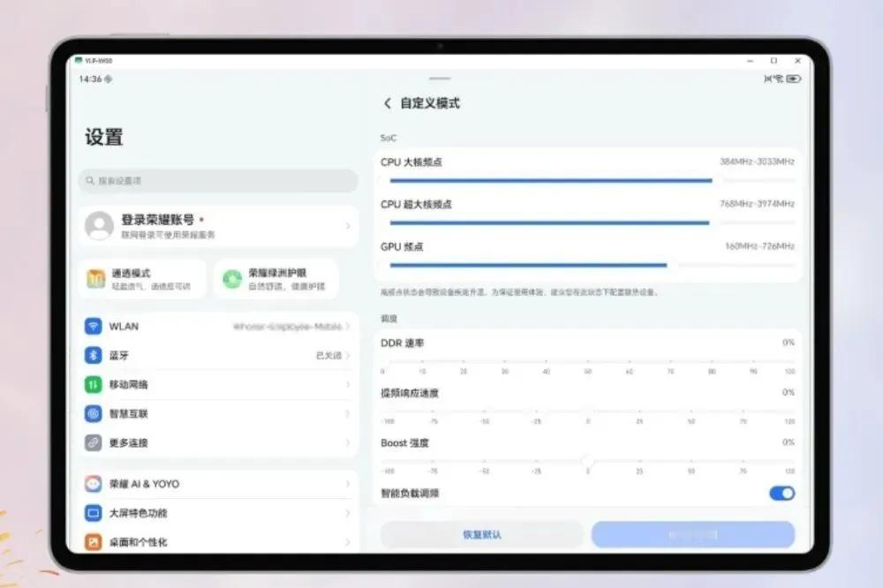Tap the back arrow beside 自定义模式

click(x=387, y=103)
